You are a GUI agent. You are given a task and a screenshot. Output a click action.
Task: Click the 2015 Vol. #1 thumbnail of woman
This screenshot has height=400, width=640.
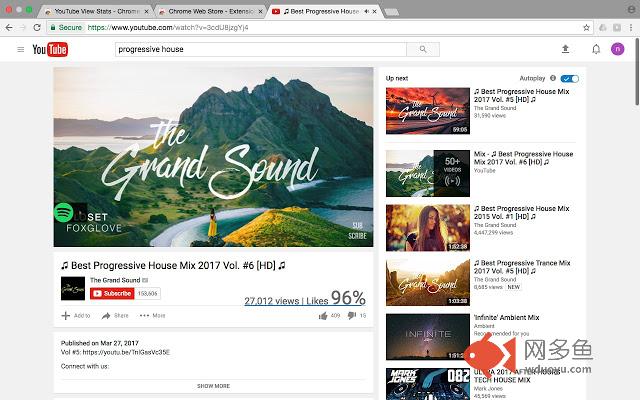click(x=428, y=228)
